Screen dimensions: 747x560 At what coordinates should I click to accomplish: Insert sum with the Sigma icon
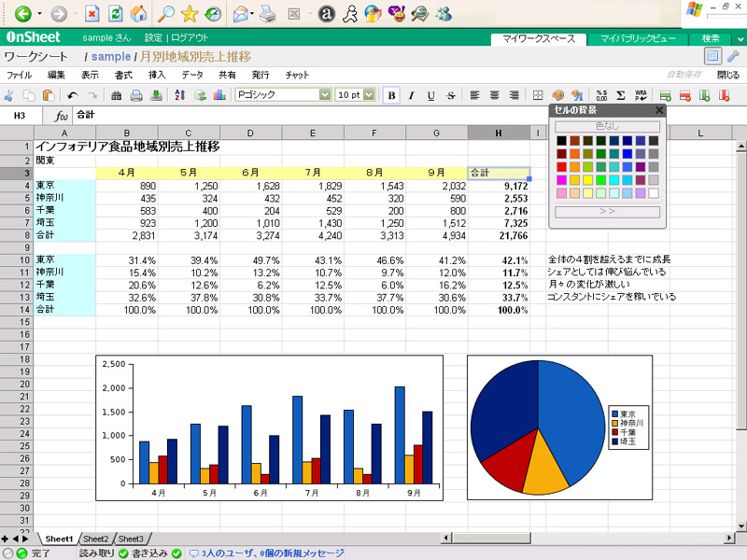[621, 96]
